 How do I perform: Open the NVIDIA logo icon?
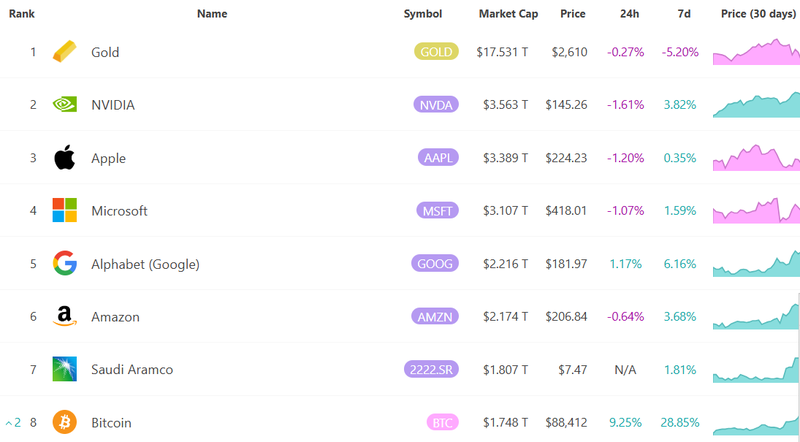point(65,105)
